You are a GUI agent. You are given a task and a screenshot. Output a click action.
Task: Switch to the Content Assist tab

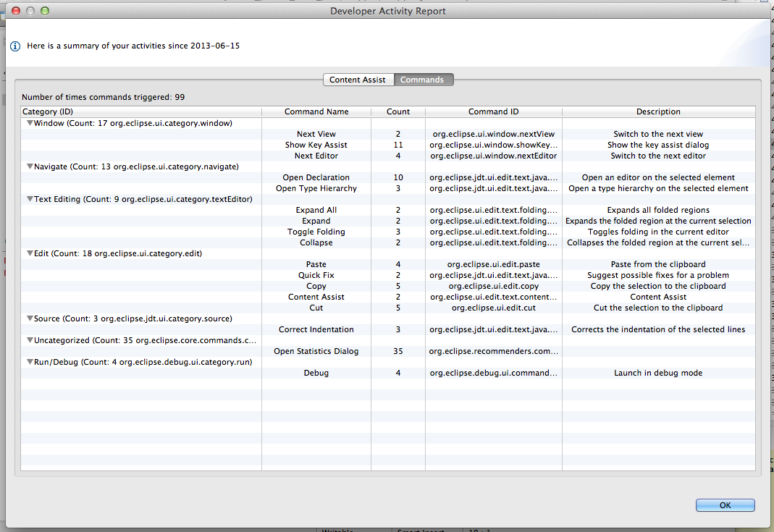[358, 80]
